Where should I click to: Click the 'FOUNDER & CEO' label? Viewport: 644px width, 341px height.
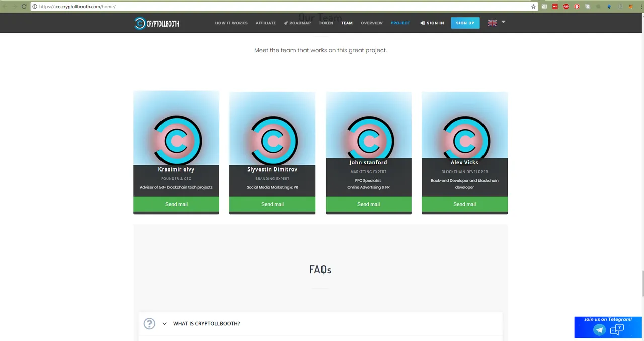coord(176,179)
